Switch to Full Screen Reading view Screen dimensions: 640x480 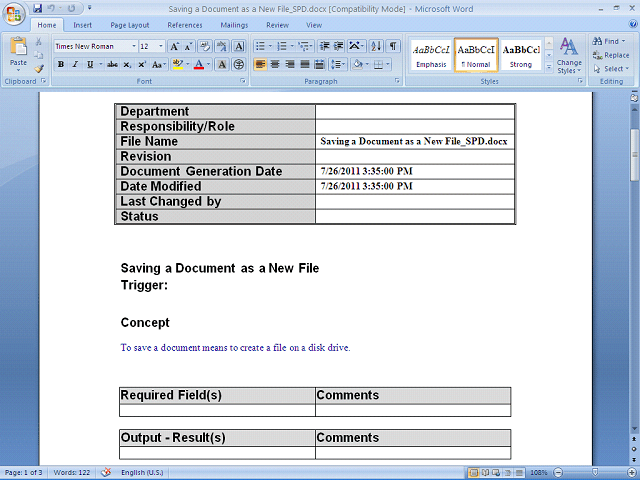(x=485, y=473)
